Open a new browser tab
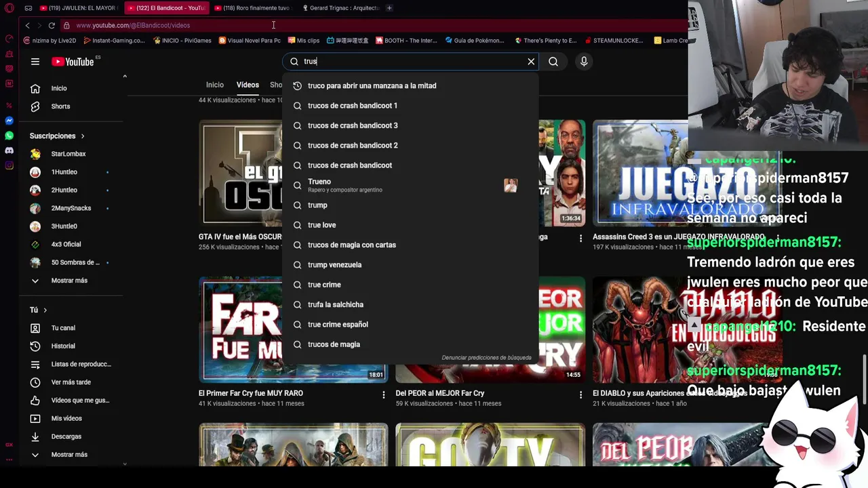 389,8
